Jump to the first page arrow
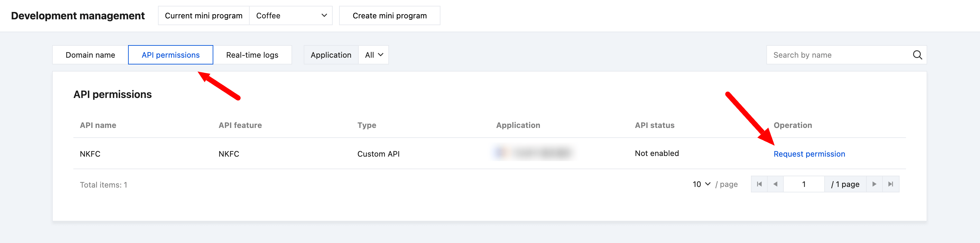 click(759, 184)
